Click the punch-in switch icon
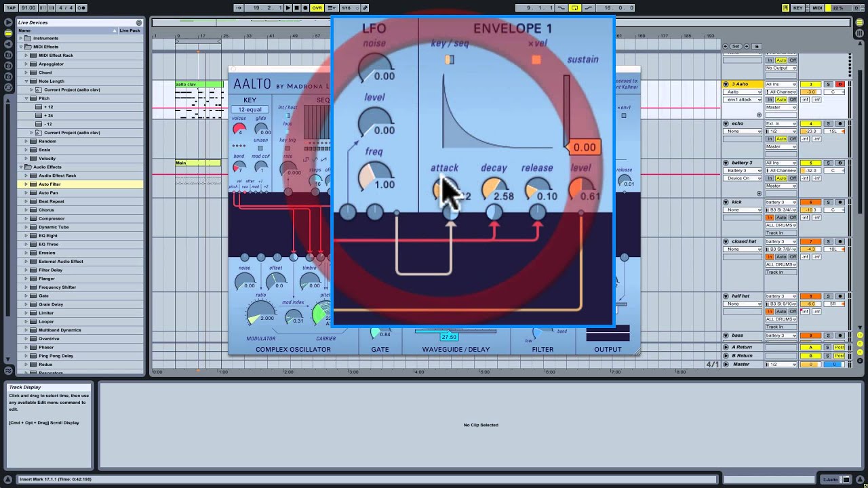Screen dimensions: 868x488 click(562, 7)
